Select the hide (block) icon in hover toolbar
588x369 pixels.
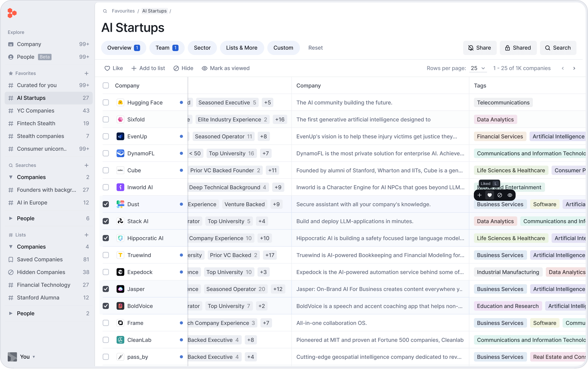click(500, 195)
